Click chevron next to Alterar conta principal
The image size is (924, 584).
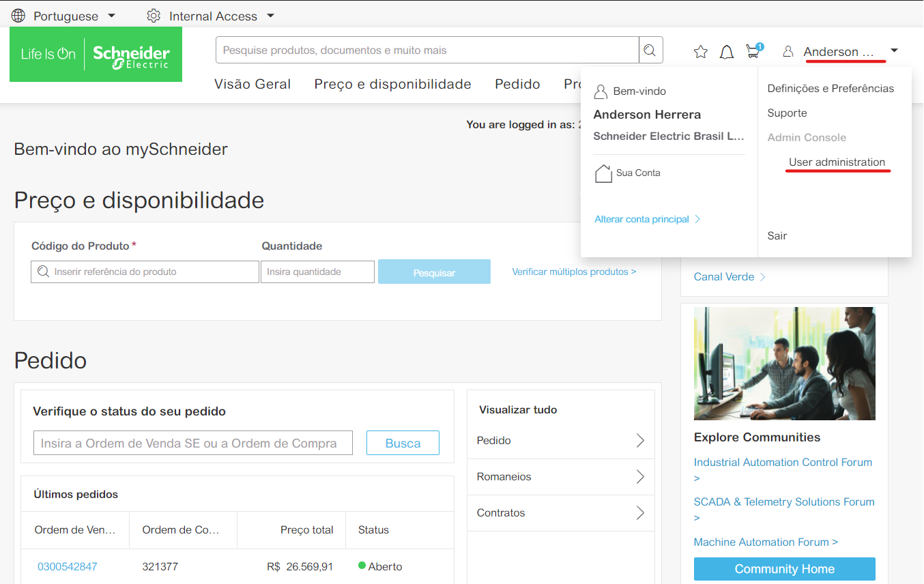point(697,219)
